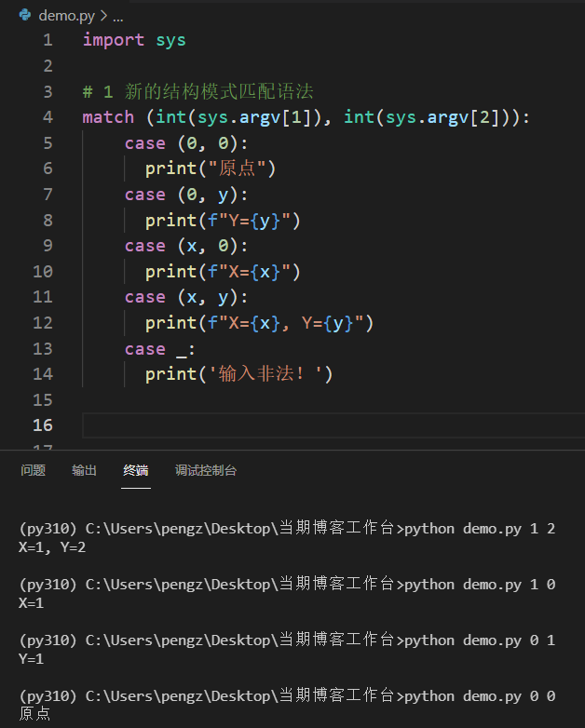Select demo.py in the breadcrumb

tap(66, 16)
